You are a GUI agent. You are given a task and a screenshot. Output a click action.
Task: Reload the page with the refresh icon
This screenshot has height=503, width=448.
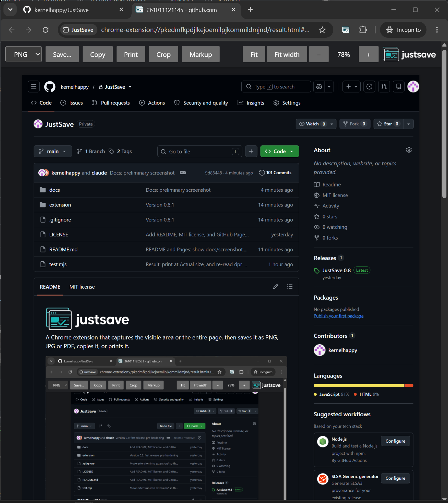46,30
